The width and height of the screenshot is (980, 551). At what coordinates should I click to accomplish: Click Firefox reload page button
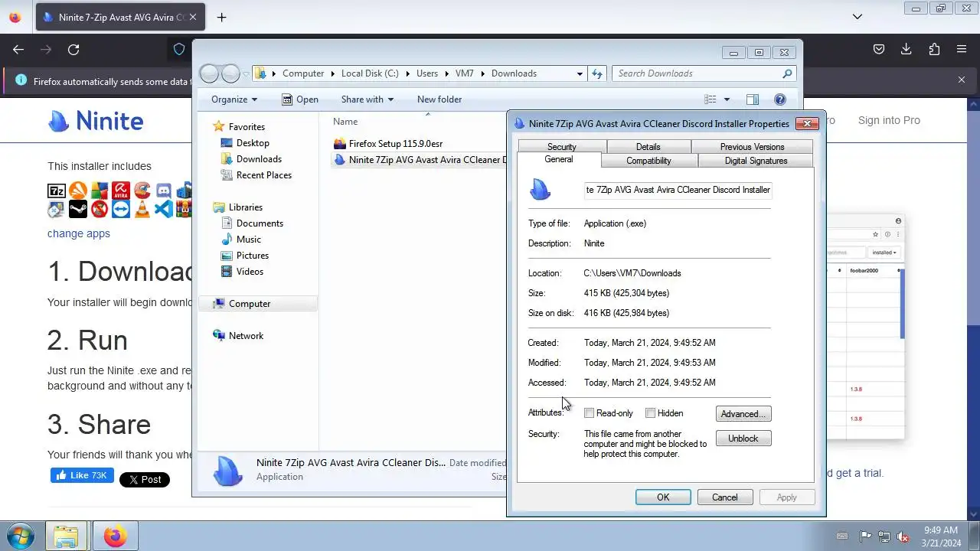point(73,49)
